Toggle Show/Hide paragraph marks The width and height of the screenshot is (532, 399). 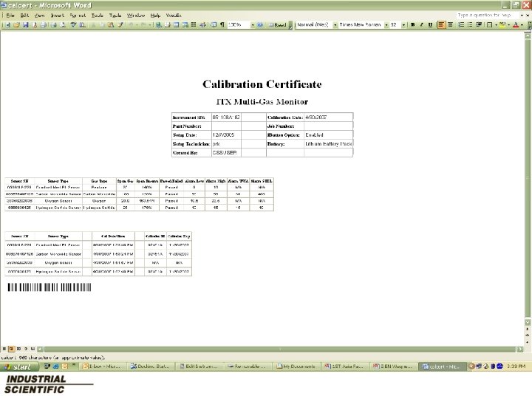[222, 25]
